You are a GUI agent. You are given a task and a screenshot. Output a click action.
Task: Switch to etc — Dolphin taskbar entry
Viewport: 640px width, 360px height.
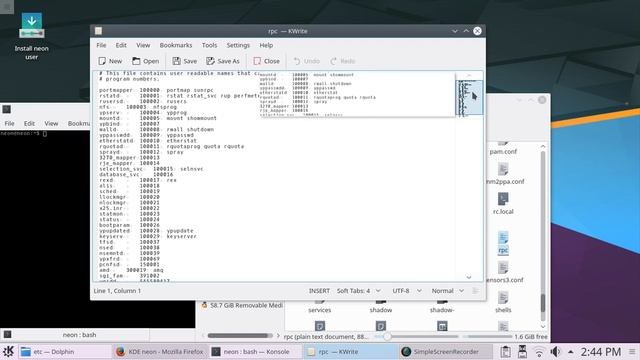tap(65, 351)
